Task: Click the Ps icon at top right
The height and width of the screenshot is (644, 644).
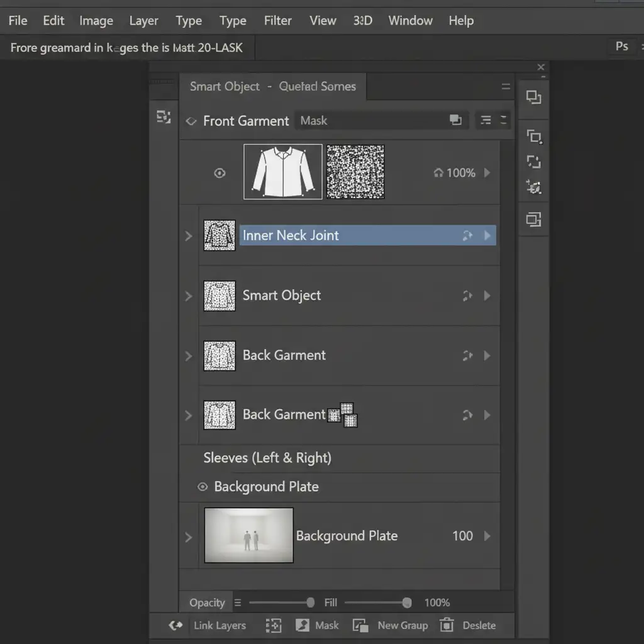Action: point(621,47)
